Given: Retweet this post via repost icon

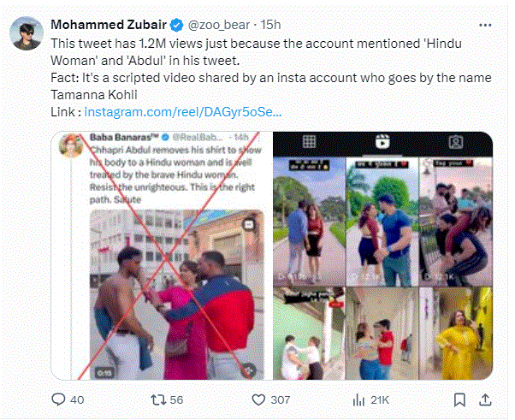Looking at the screenshot, I should pos(158,399).
